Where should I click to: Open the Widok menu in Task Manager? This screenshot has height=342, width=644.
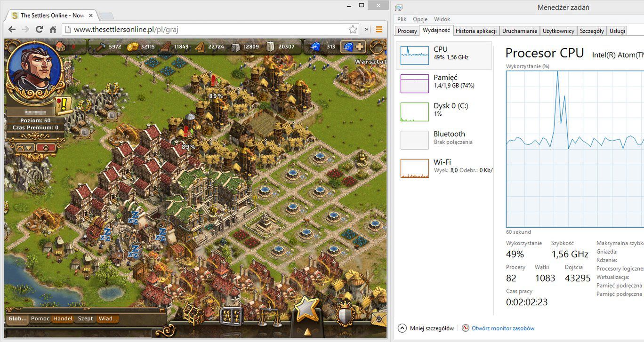(x=442, y=19)
